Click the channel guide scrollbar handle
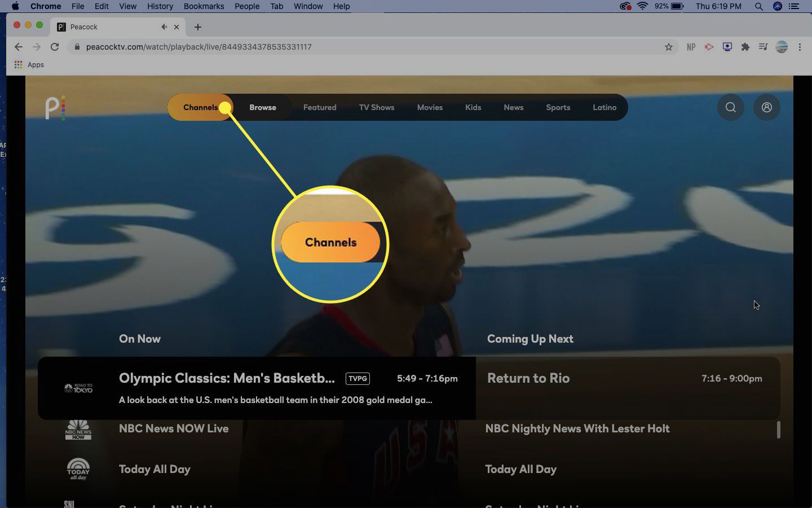This screenshot has width=812, height=508. [778, 430]
